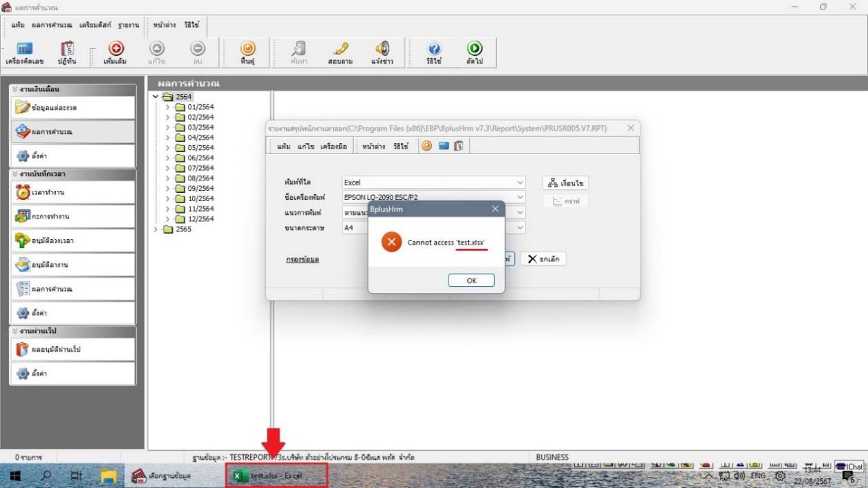Click the ยกเลิก cancel button
868x488 pixels.
[x=543, y=259]
